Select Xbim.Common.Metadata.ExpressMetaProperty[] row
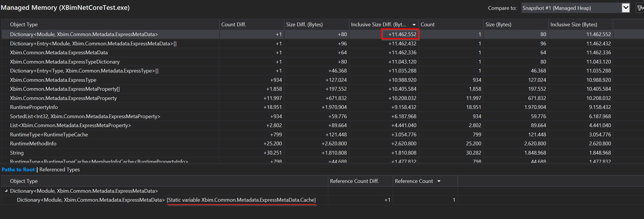 coord(322,89)
